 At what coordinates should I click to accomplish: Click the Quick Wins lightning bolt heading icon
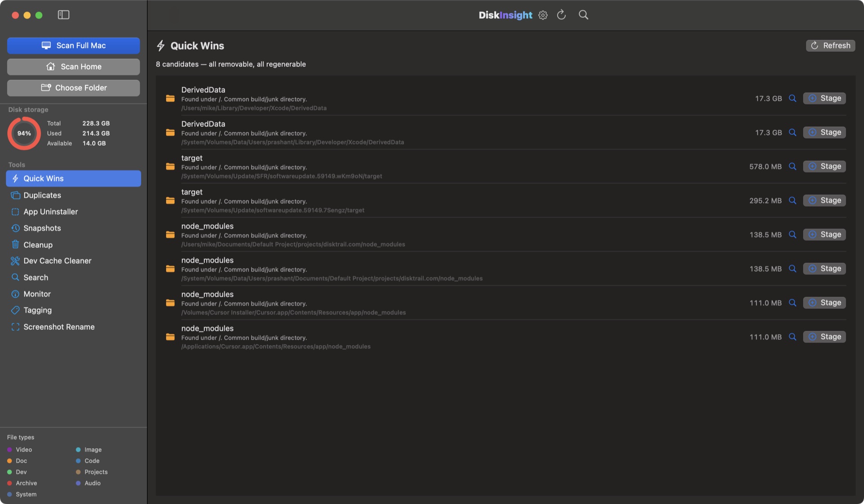(161, 45)
